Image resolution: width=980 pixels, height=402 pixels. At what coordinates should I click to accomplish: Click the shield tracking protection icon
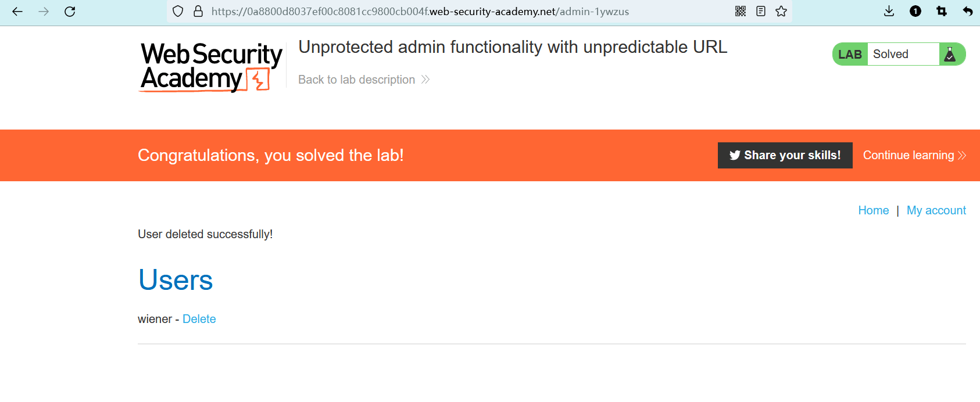(x=178, y=12)
